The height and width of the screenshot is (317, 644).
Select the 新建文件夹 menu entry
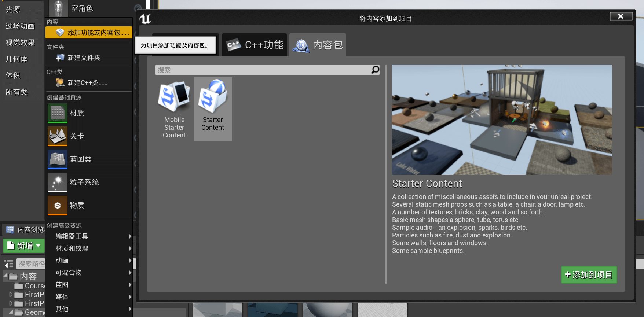tap(89, 58)
